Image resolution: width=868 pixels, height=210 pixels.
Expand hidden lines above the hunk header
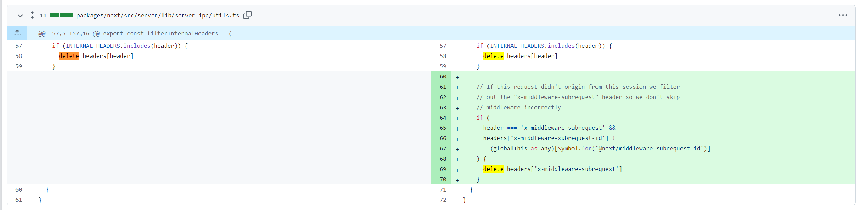pyautogui.click(x=17, y=33)
